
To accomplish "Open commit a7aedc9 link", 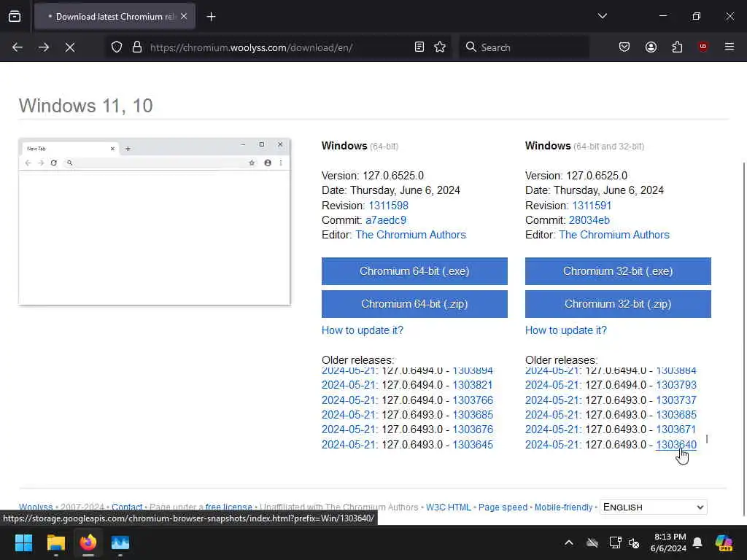I will pyautogui.click(x=385, y=220).
